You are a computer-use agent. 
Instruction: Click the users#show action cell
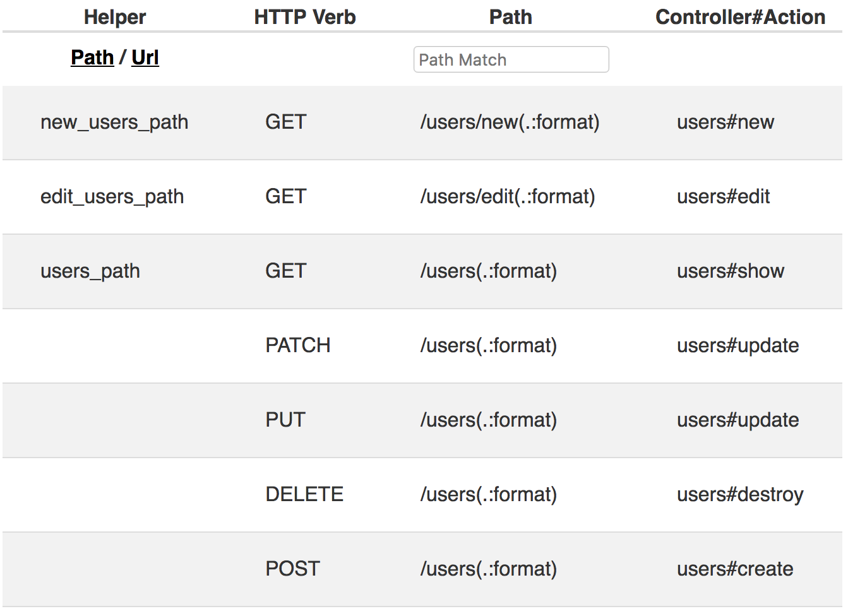731,271
